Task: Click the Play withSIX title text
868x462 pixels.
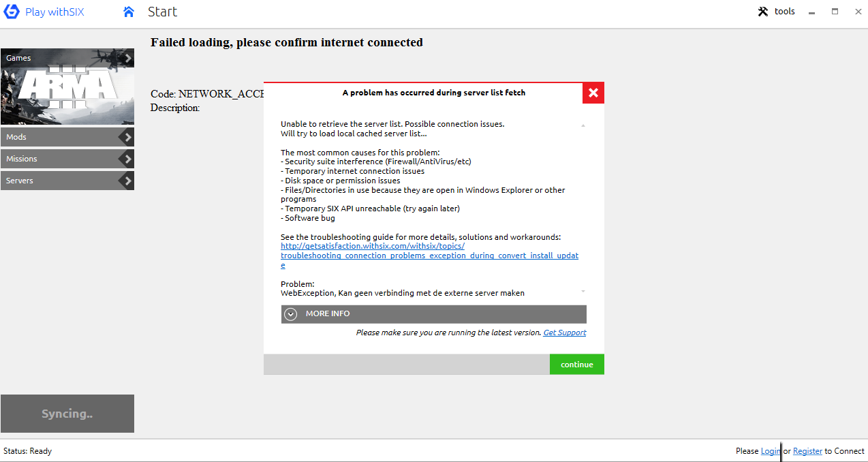Action: [55, 12]
